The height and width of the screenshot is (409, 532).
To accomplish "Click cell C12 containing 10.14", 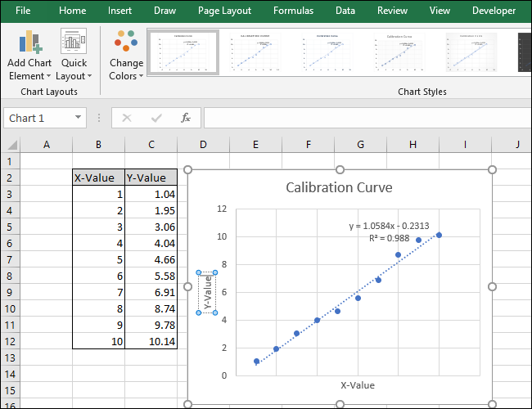I will tap(151, 341).
